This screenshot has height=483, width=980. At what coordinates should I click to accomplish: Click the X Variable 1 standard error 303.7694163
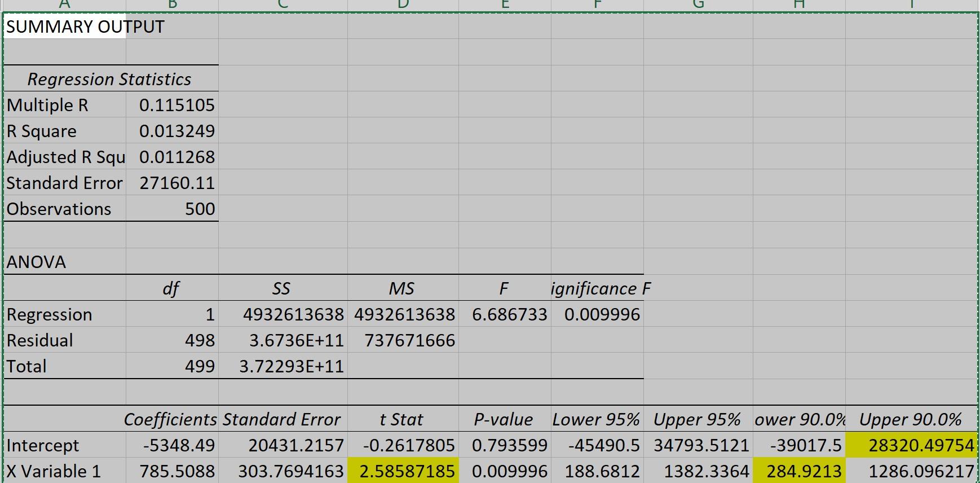tap(283, 470)
